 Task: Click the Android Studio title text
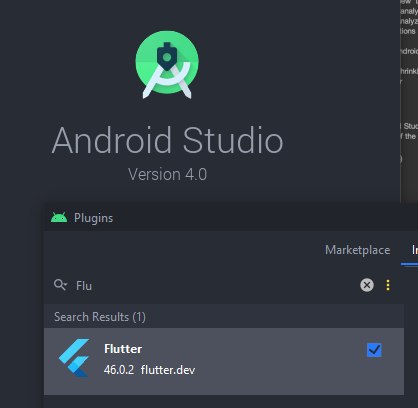[x=167, y=140]
